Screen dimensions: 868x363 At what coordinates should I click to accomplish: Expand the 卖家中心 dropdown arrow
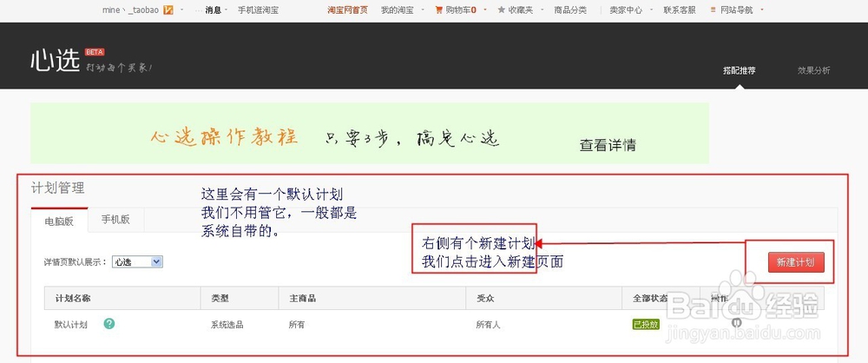click(x=652, y=10)
